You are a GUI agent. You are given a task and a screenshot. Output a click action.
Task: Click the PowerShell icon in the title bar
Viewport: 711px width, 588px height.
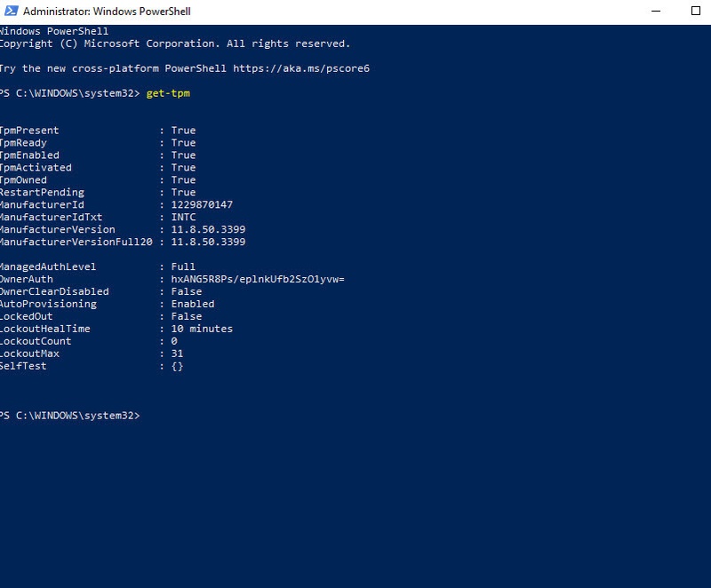click(11, 11)
